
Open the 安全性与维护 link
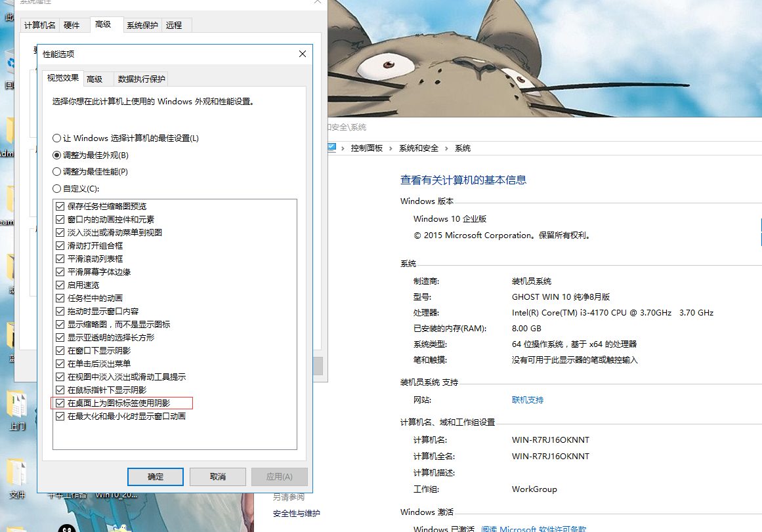(297, 514)
